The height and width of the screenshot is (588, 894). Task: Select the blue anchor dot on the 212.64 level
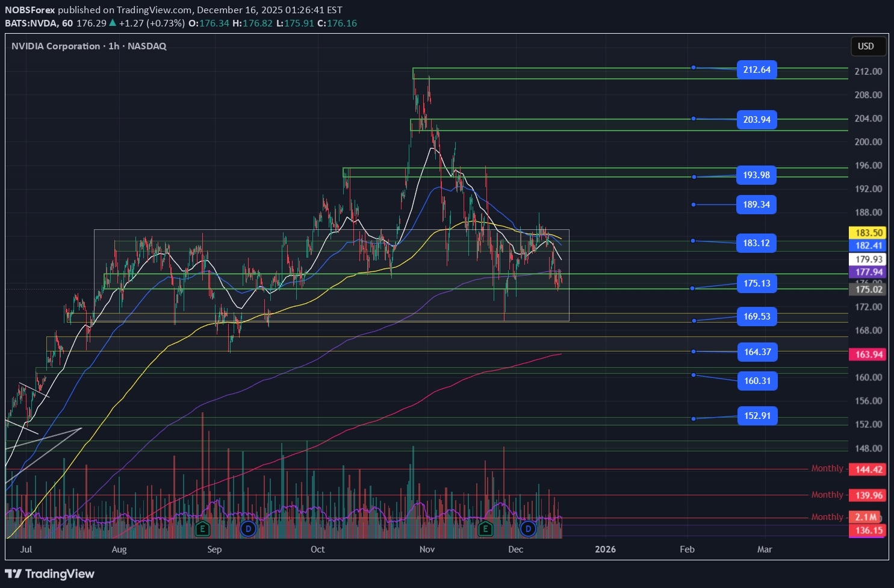(x=694, y=68)
